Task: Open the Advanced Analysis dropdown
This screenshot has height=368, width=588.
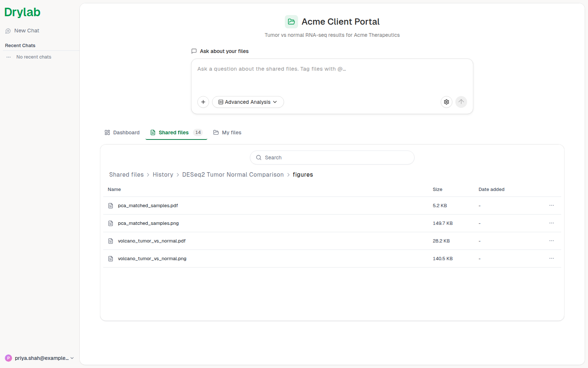Action: [x=248, y=102]
